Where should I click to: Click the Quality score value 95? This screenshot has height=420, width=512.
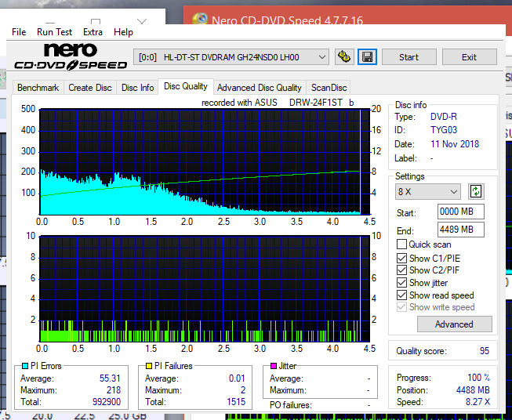coord(485,351)
